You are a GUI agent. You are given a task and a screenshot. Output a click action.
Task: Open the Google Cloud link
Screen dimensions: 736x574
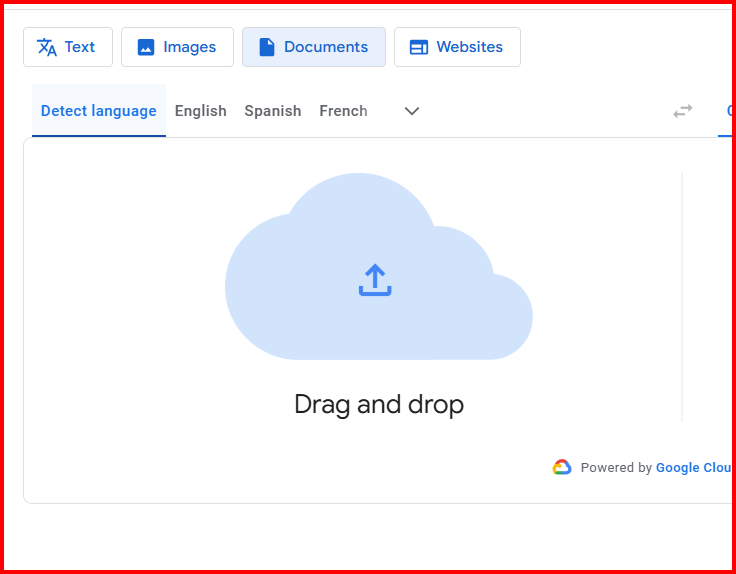point(694,467)
